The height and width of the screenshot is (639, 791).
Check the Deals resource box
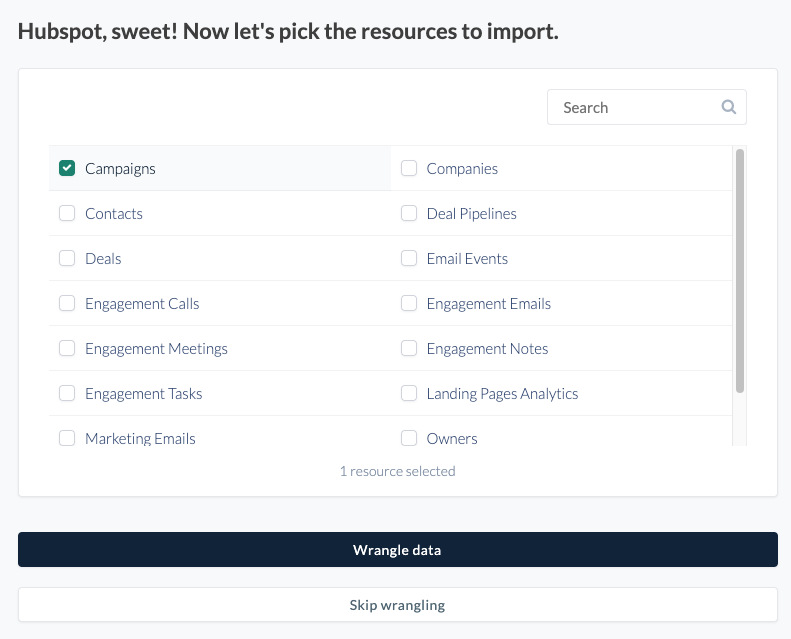pos(67,258)
